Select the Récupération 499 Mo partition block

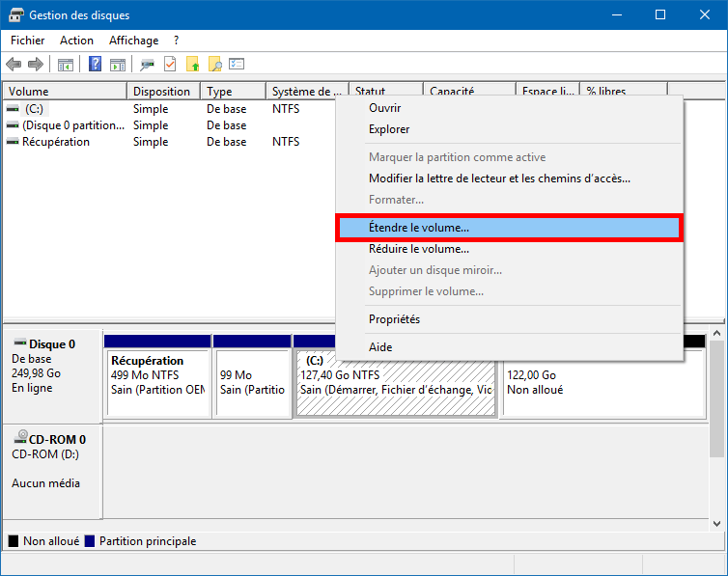[157, 383]
